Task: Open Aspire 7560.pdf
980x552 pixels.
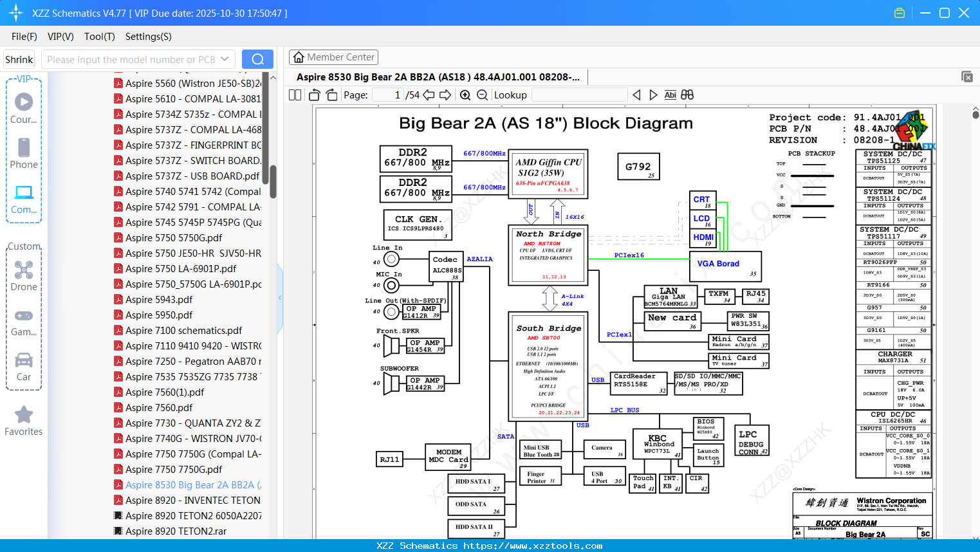Action: pos(159,407)
